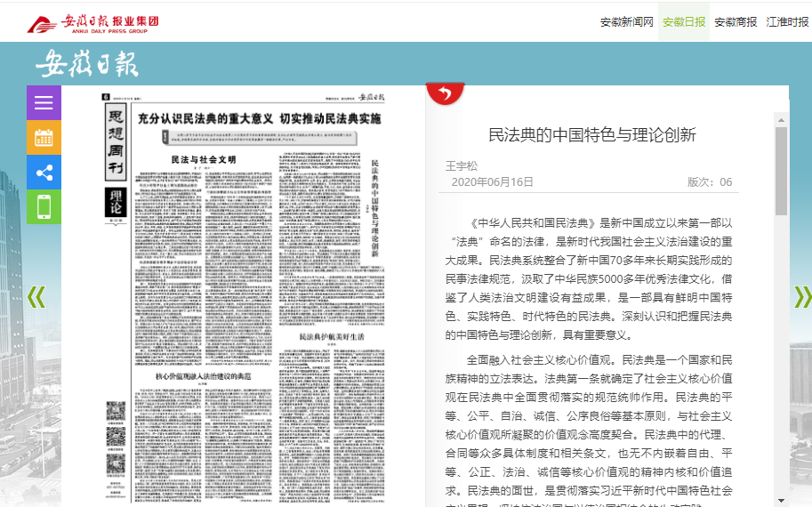Open the 民法典护航美好生活 article on the page
Screen dimensions: 812x507
tap(332, 336)
